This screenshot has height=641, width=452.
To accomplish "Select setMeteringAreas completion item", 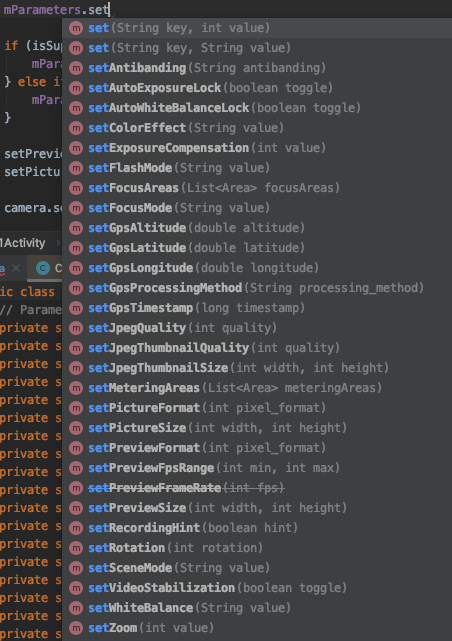I will [257, 388].
